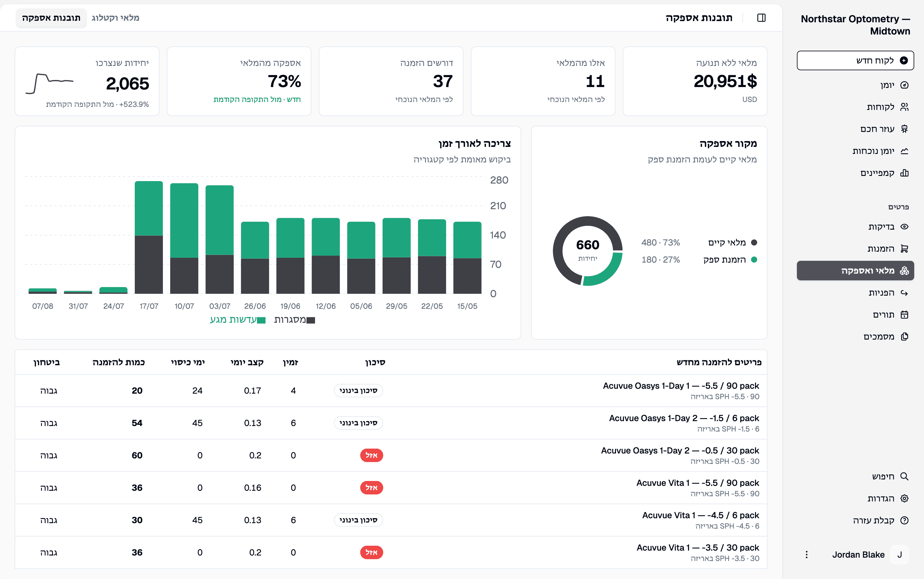This screenshot has height=579, width=924.
Task: Select the Acuvue Oasys 1-Day 1 -5.5 / 90 pack row
Action: click(x=391, y=391)
